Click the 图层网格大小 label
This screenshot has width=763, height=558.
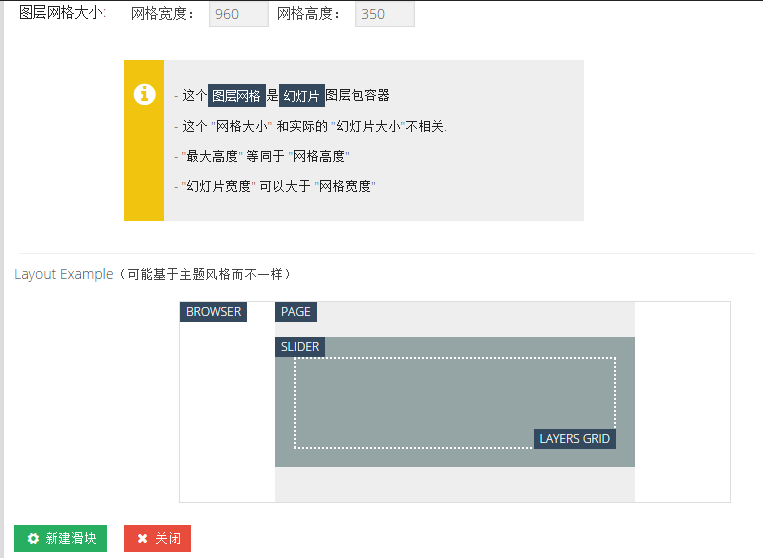click(62, 14)
